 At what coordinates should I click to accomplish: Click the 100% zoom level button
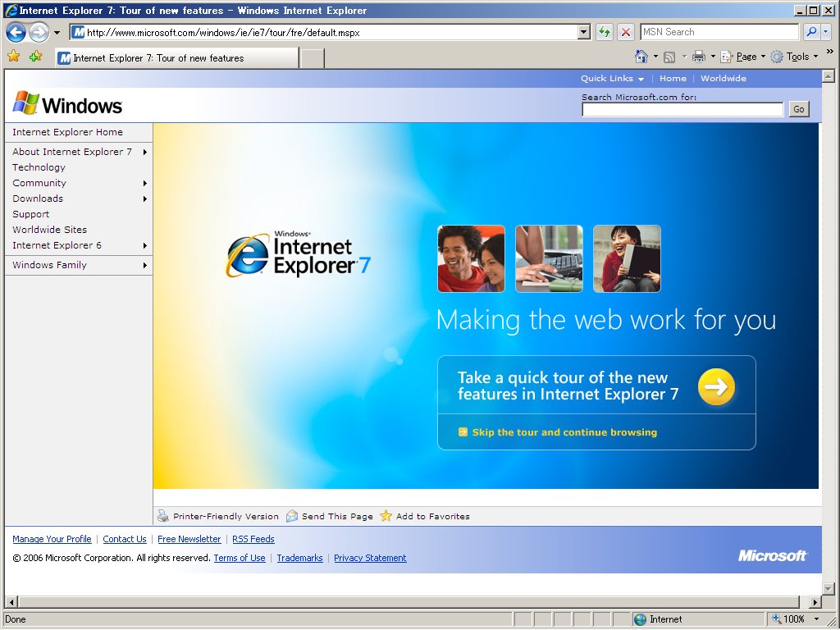[788, 619]
